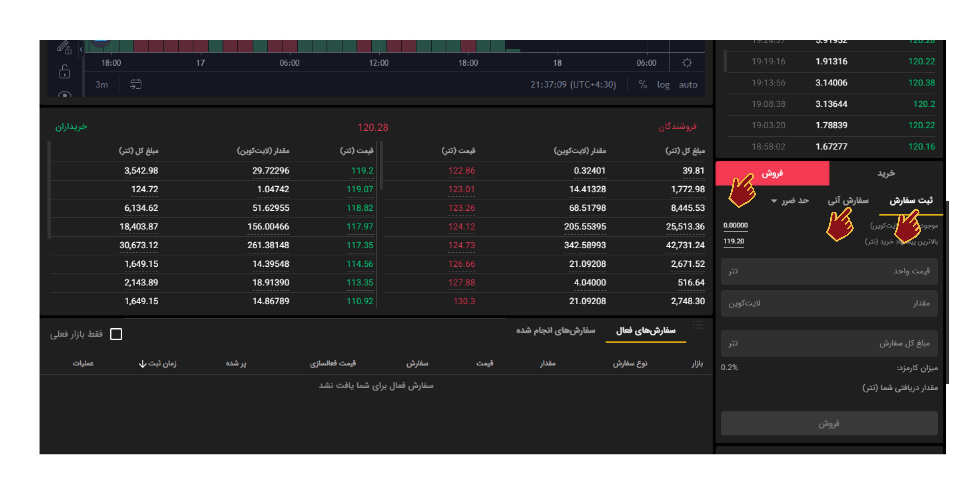This screenshot has height=490, width=980.
Task: Click recent trade at 18:58:02
Action: (831, 147)
